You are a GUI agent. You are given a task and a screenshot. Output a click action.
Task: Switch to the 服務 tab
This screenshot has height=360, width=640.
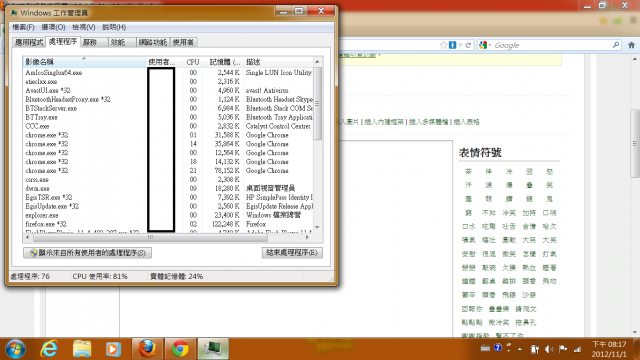coord(94,42)
